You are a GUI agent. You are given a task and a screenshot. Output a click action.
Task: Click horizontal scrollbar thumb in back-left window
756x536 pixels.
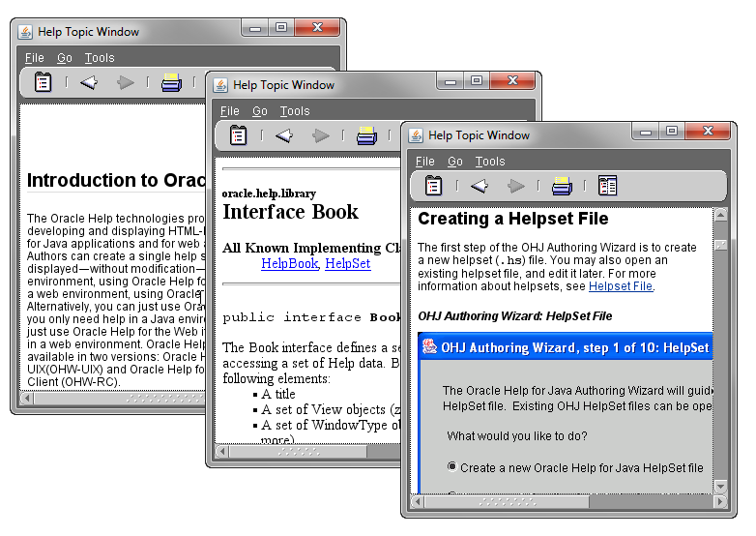[x=120, y=399]
